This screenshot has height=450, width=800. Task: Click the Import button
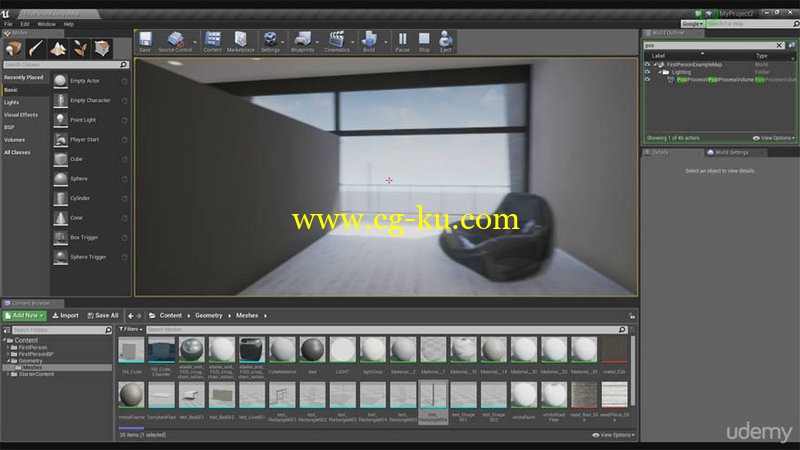pyautogui.click(x=66, y=316)
